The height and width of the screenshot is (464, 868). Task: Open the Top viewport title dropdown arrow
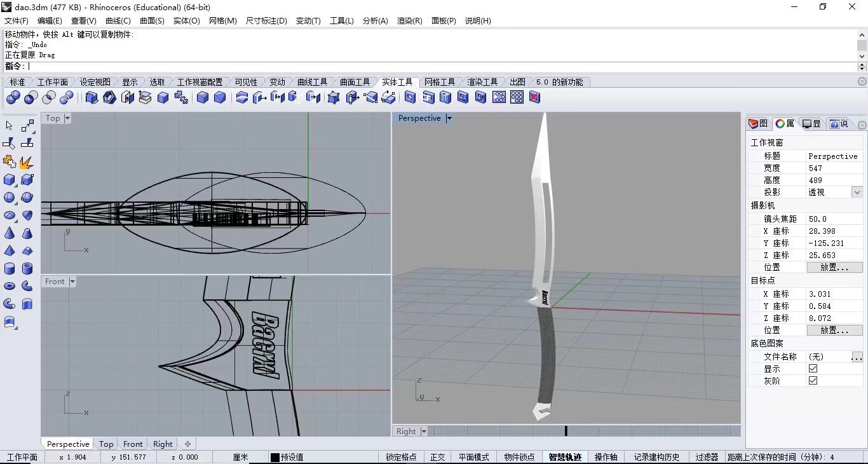click(67, 118)
